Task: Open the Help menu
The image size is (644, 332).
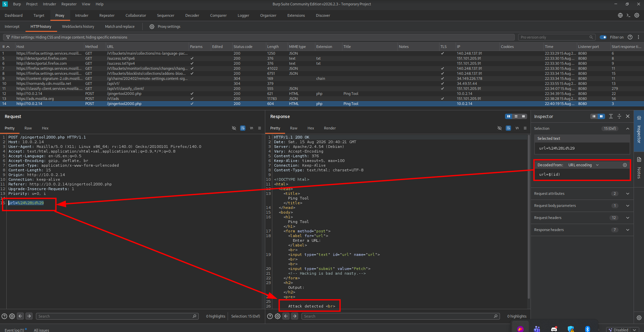Action: (x=99, y=4)
